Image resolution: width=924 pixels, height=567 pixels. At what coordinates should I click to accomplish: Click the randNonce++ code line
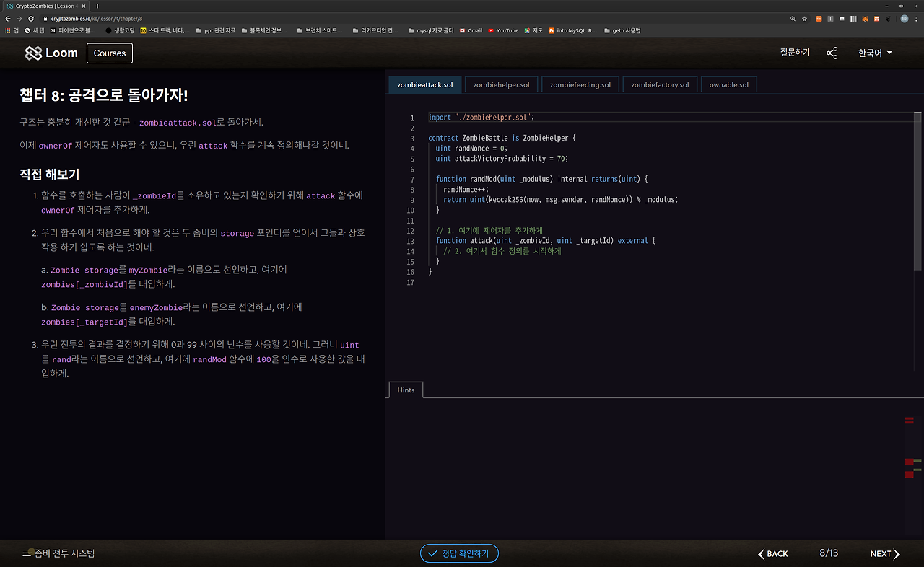[x=466, y=190]
